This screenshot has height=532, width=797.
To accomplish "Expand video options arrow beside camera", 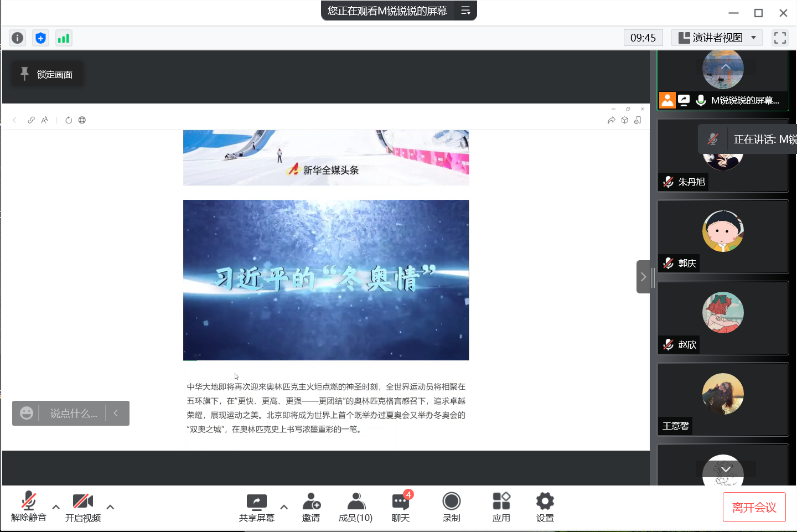I will (110, 507).
